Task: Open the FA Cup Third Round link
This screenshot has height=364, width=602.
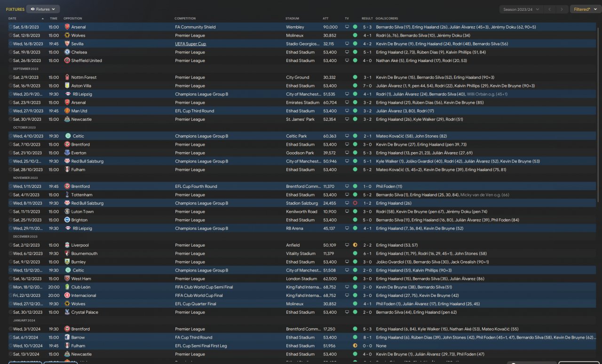Action: click(193, 338)
